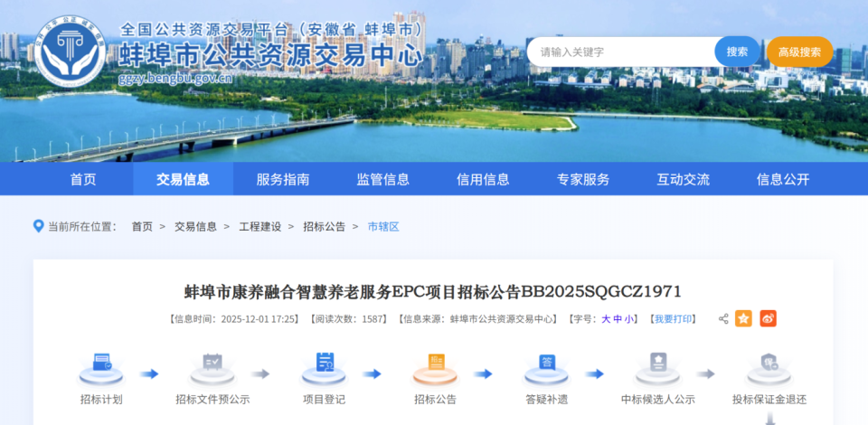
Task: Open the 答疑补遗 step icon
Action: point(546,369)
